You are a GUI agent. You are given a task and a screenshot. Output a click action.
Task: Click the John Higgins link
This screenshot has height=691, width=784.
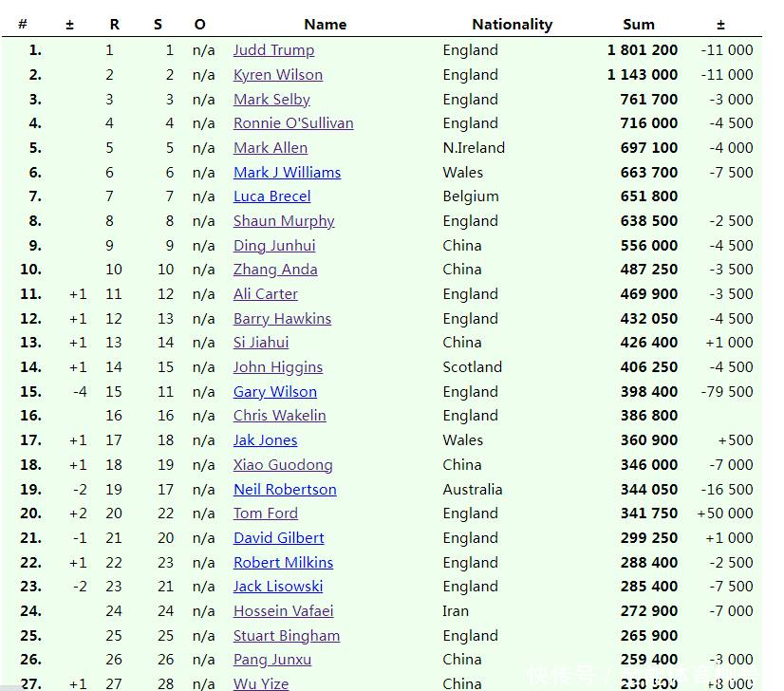(x=278, y=367)
